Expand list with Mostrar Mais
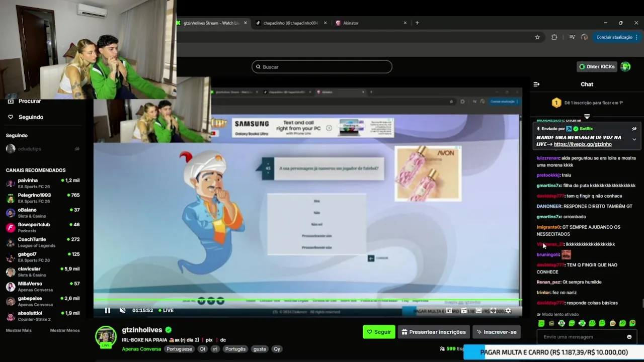 (x=19, y=330)
